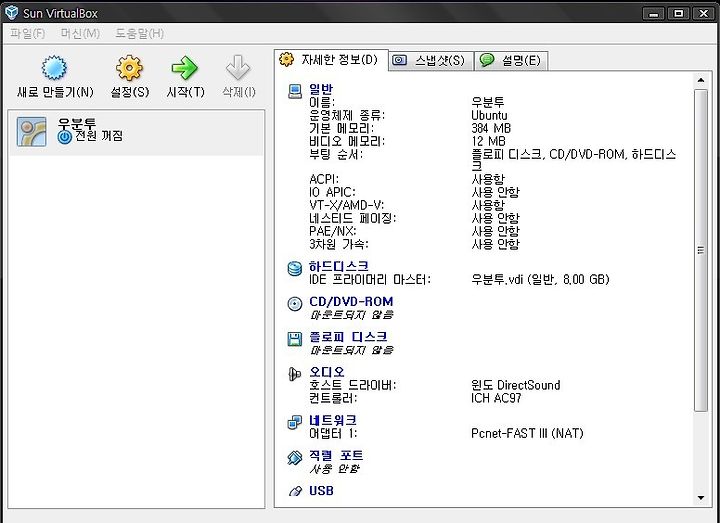Open the 일반 settings link
720x523 pixels.
tap(321, 89)
